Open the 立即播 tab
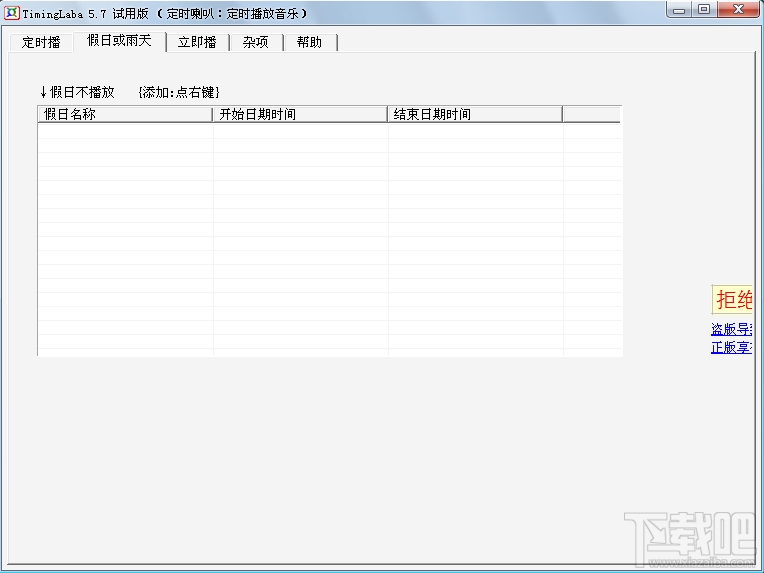Screen dimensions: 764x573 coord(197,42)
